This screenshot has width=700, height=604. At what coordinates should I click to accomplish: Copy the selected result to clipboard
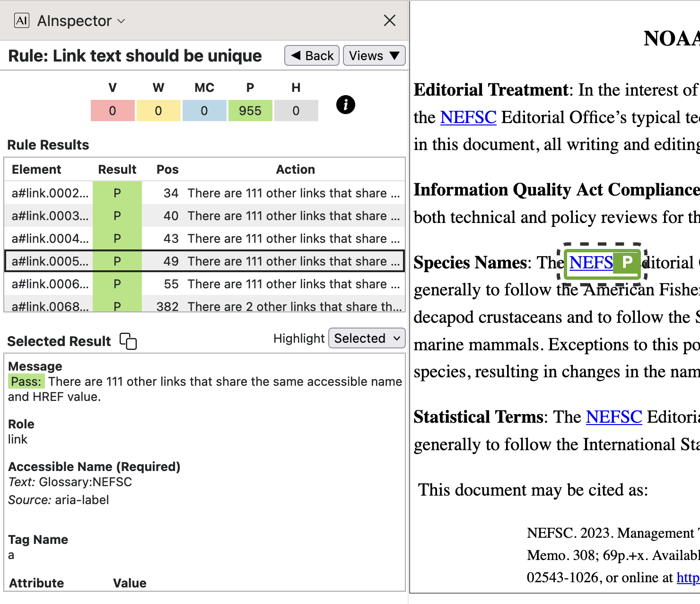click(128, 341)
